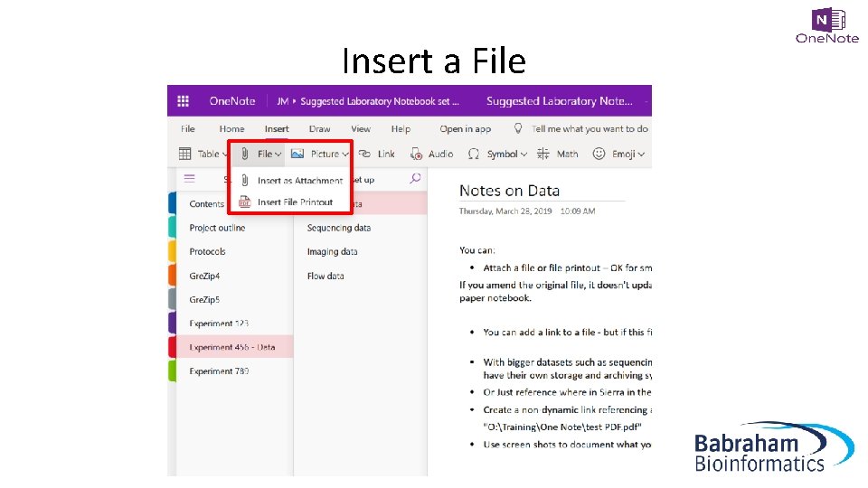Click the lightbulb Tell me icon
Image resolution: width=868 pixels, height=488 pixels.
coord(518,128)
